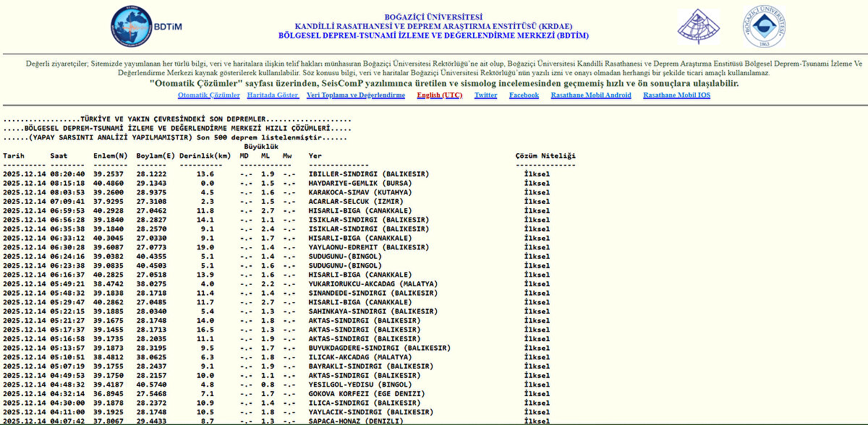
Task: Click the Derinlik(km) column header
Action: tap(205, 155)
